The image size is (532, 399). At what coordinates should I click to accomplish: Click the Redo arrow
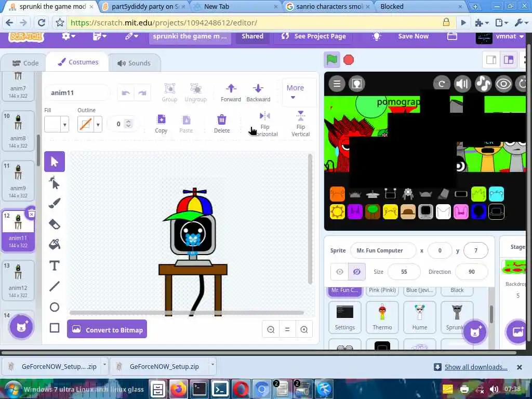[x=142, y=92]
